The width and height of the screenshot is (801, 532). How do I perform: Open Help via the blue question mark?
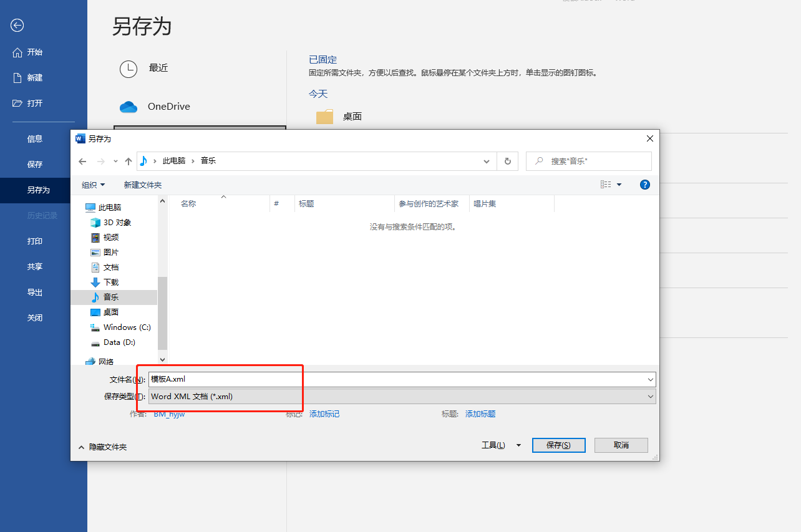pos(644,185)
